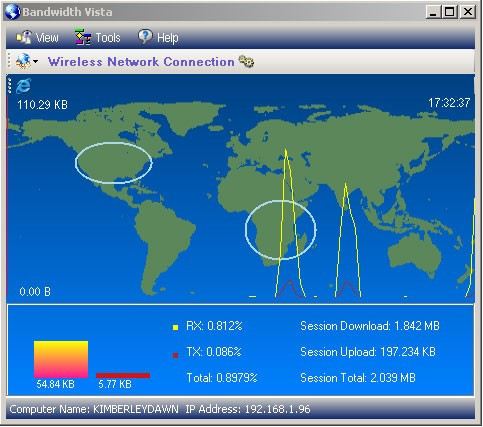Close the Bandwidth Vista window
Screen dimensions: 483x427
pos(468,12)
